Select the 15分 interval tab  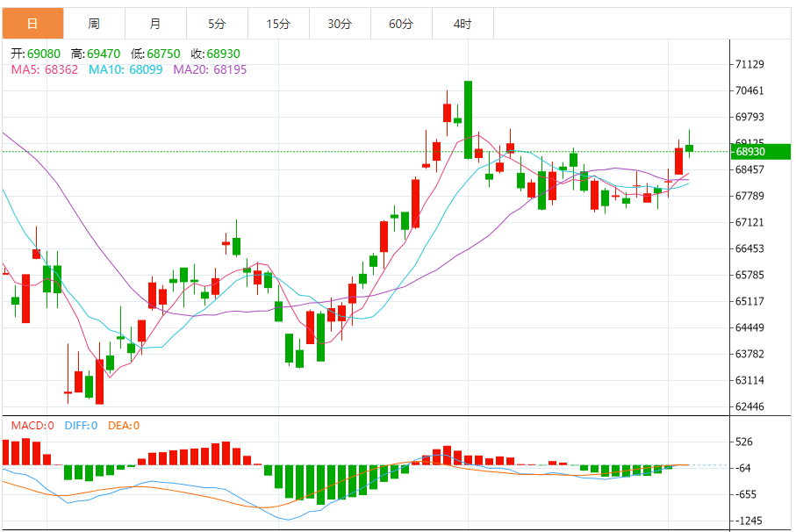tap(279, 24)
